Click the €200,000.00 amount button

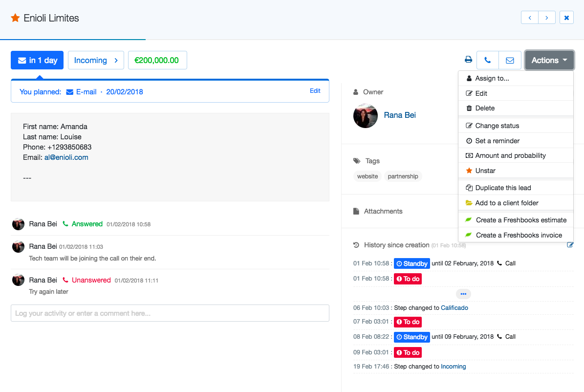coord(157,60)
